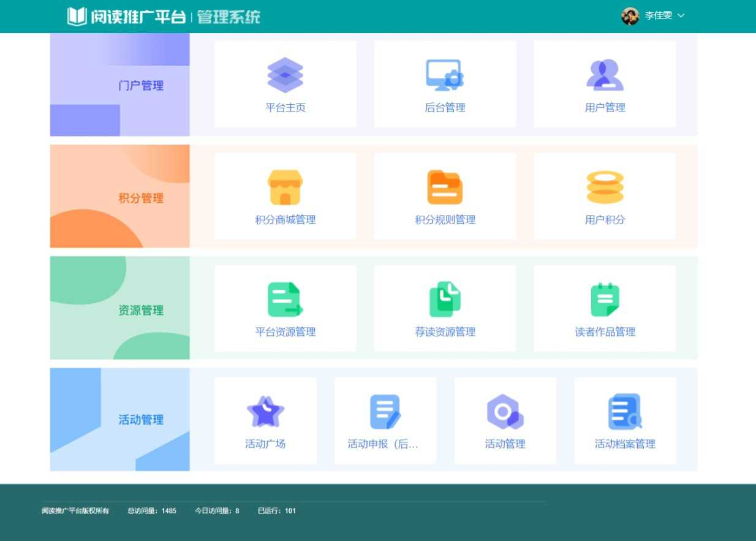The image size is (756, 541).
Task: Open the 平台主页 layered icon
Action: click(285, 75)
